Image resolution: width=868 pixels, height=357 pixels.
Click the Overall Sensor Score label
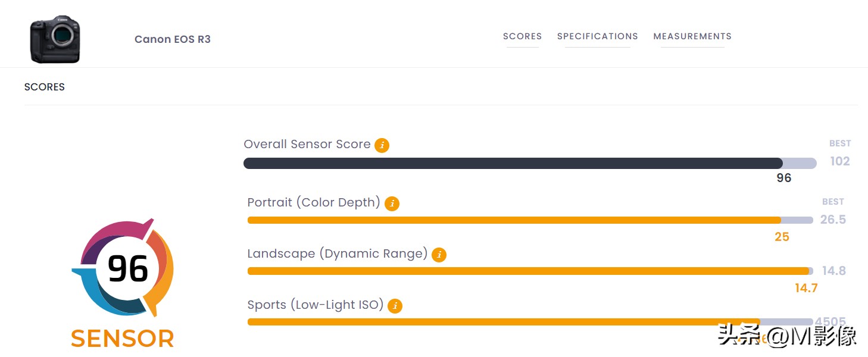tap(307, 144)
